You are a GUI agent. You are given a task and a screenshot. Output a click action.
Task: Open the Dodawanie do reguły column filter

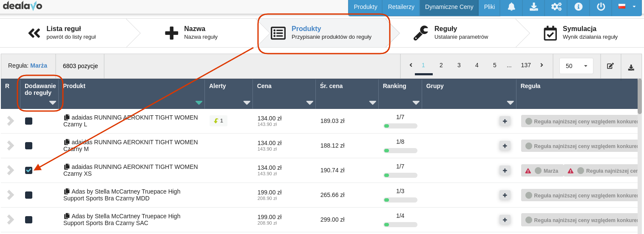pyautogui.click(x=53, y=103)
